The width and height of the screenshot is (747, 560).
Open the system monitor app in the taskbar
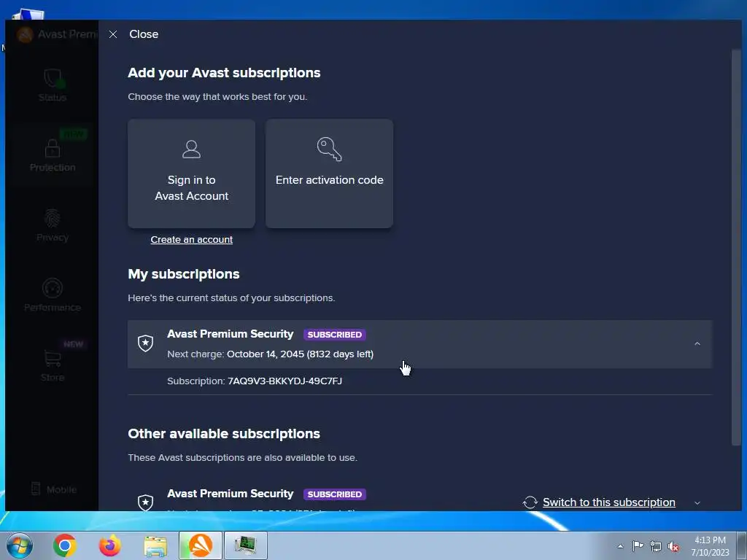coord(246,545)
